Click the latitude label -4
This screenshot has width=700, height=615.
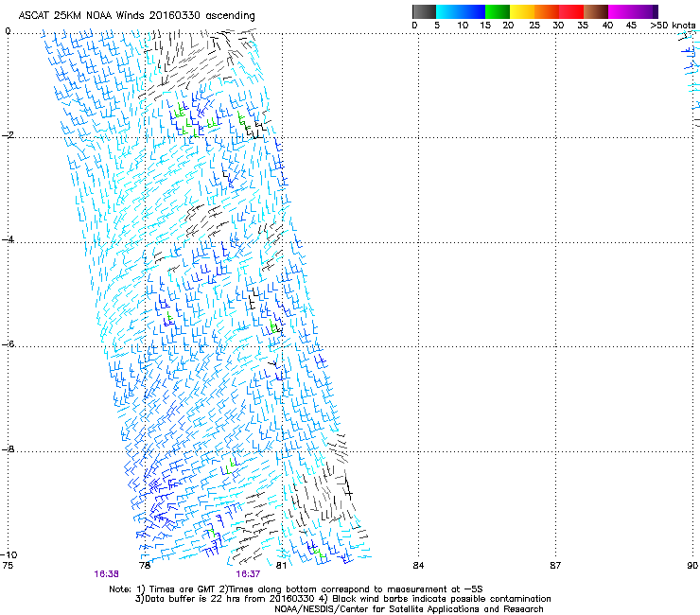(x=8, y=239)
